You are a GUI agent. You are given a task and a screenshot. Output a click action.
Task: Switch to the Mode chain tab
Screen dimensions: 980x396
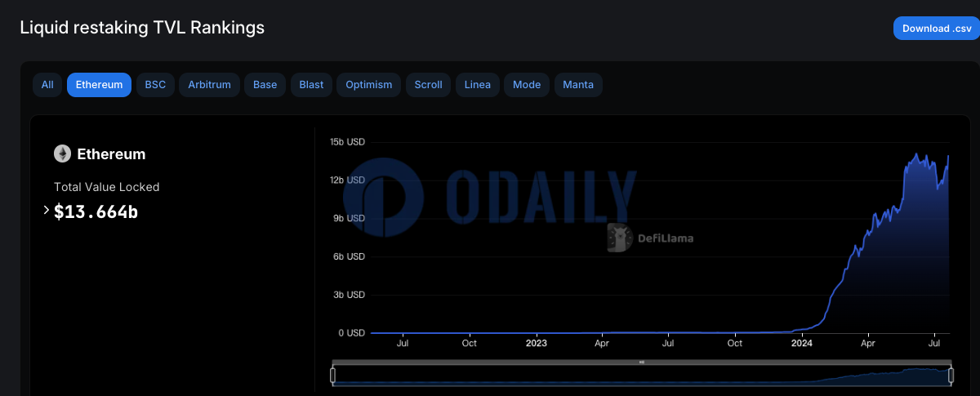click(527, 85)
